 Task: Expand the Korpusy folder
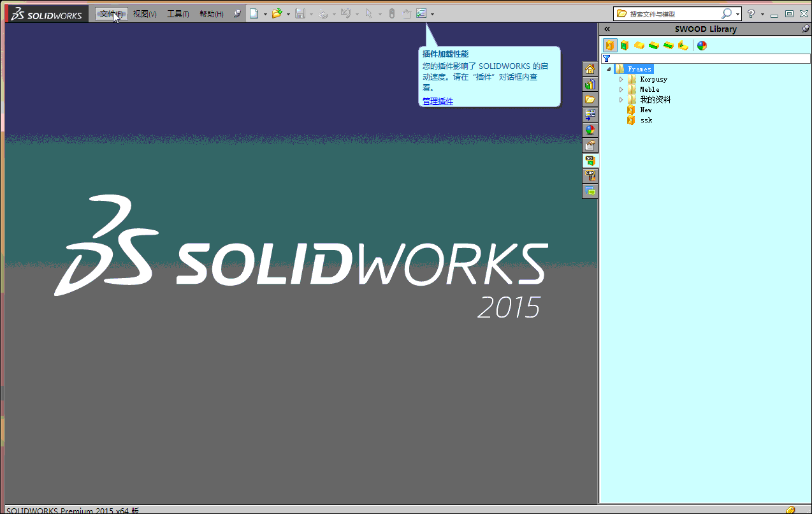621,79
